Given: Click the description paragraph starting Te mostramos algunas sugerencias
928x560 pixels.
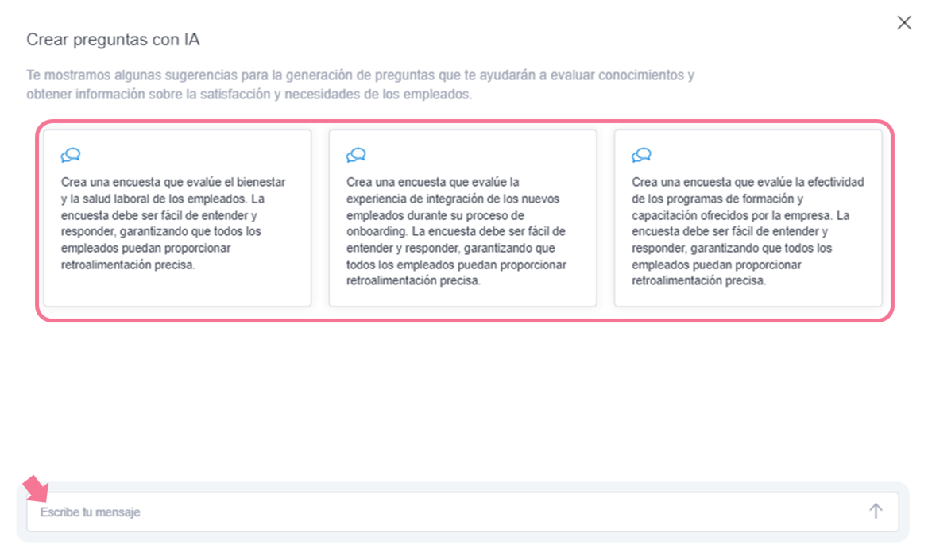Looking at the screenshot, I should [x=360, y=85].
